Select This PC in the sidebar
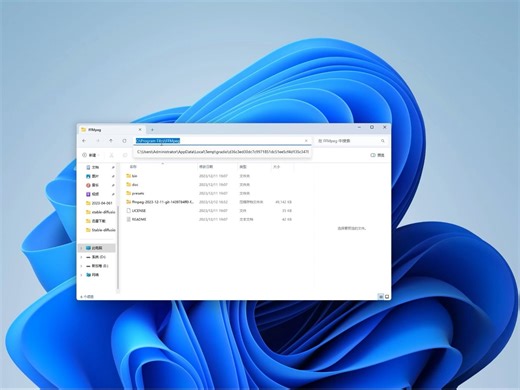520x390 pixels. point(97,248)
